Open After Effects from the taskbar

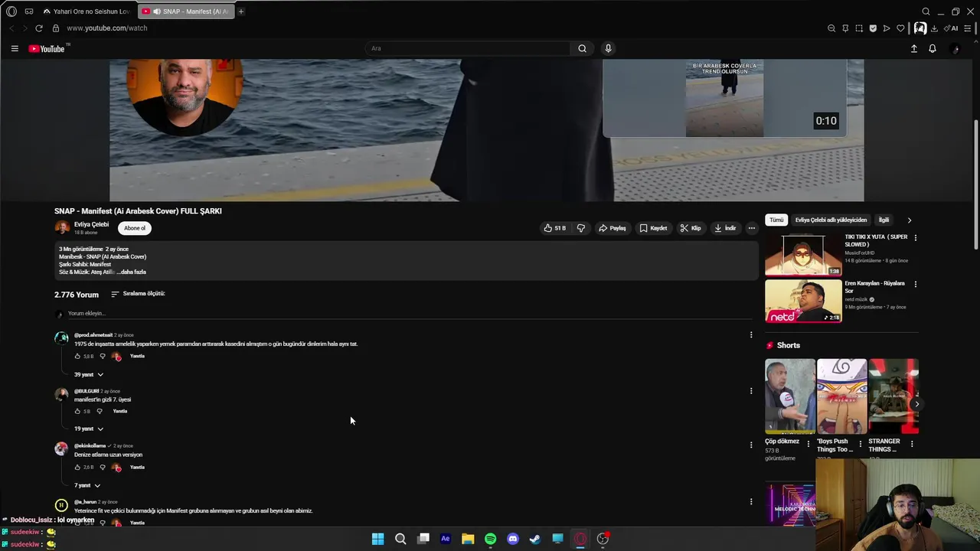point(445,539)
